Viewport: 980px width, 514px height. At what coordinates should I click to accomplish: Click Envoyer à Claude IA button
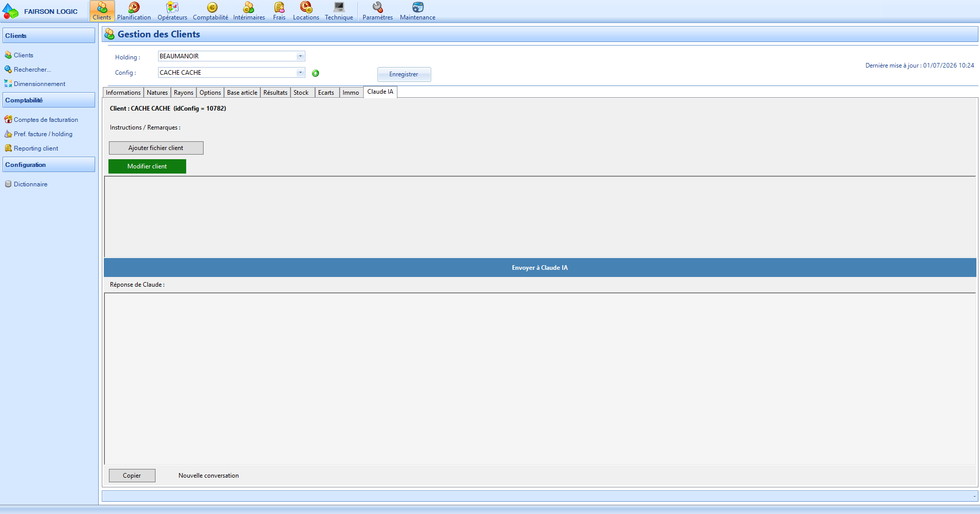click(x=540, y=268)
